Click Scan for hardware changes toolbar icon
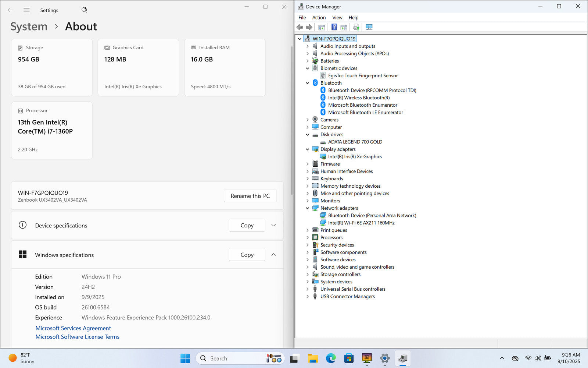588x368 pixels. click(x=369, y=27)
